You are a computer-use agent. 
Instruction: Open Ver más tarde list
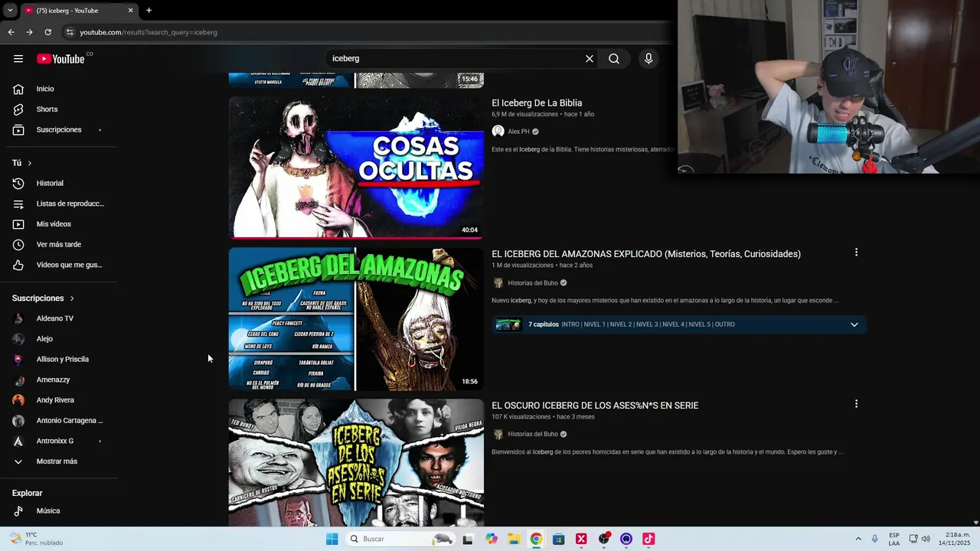pos(58,245)
